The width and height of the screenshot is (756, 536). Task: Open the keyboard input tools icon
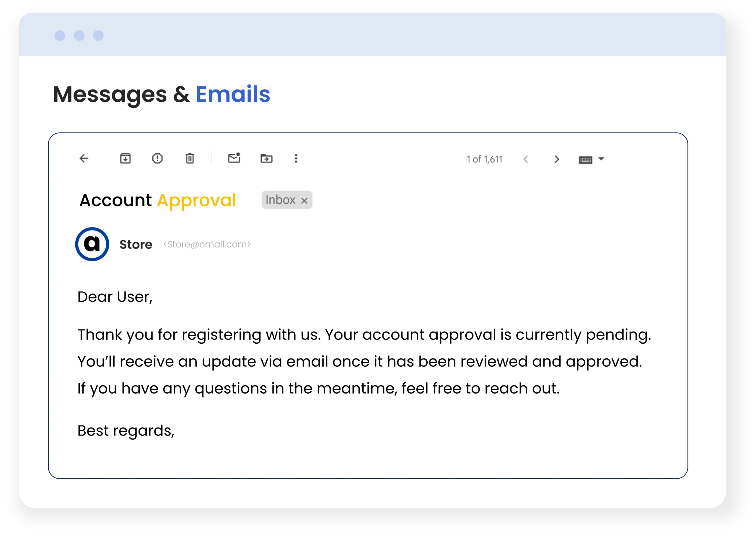[586, 160]
